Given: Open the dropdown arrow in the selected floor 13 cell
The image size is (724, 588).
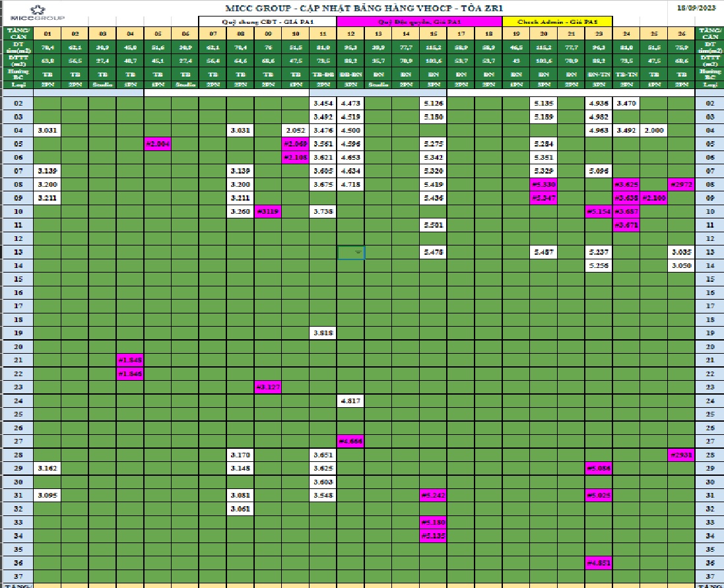Looking at the screenshot, I should 358,253.
